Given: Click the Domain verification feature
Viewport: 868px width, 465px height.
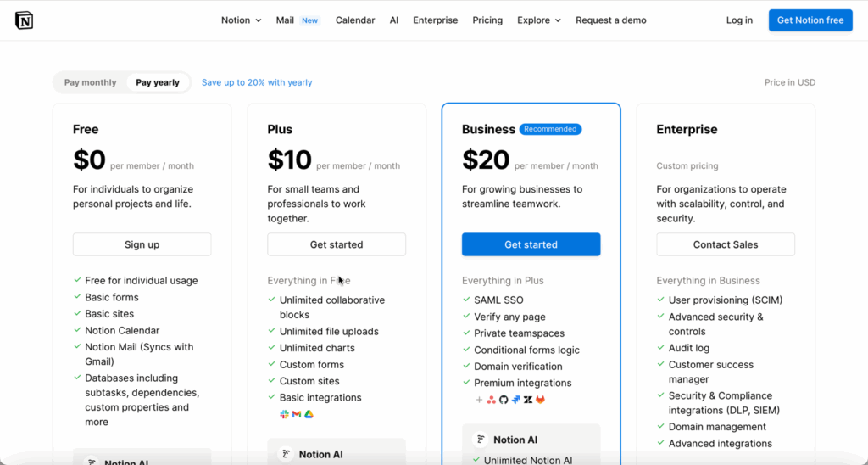Looking at the screenshot, I should [518, 367].
